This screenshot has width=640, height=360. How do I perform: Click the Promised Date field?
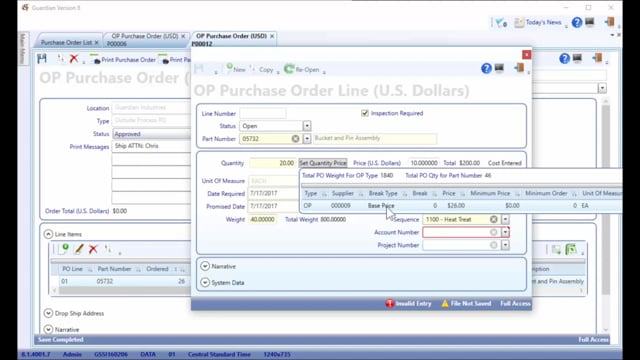coord(273,206)
